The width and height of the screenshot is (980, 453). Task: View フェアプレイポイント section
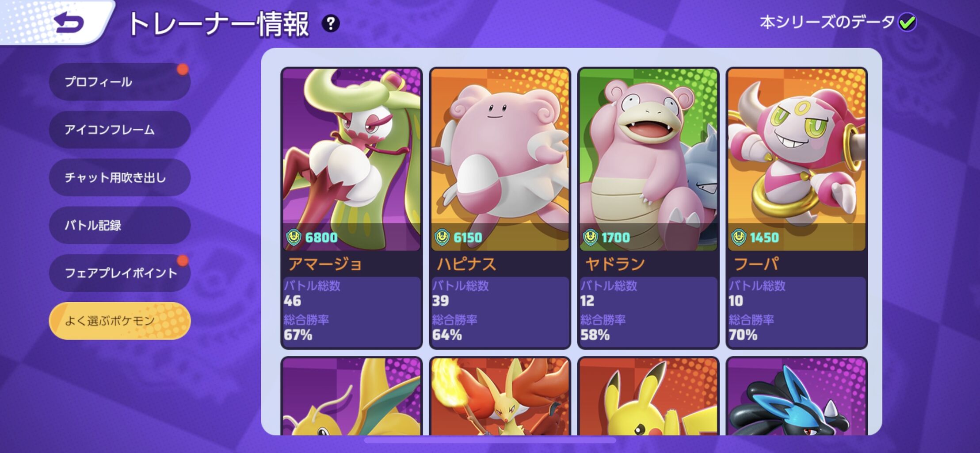[120, 273]
